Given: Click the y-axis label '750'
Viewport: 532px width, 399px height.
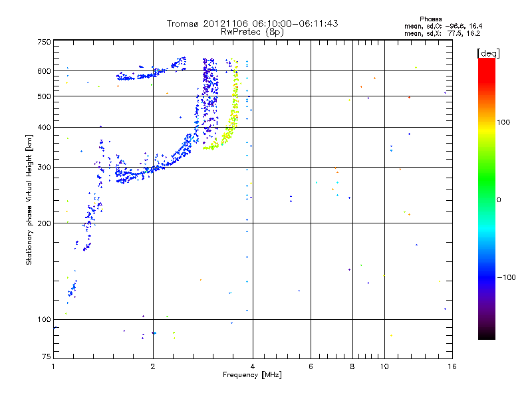Looking at the screenshot, I should tap(44, 42).
